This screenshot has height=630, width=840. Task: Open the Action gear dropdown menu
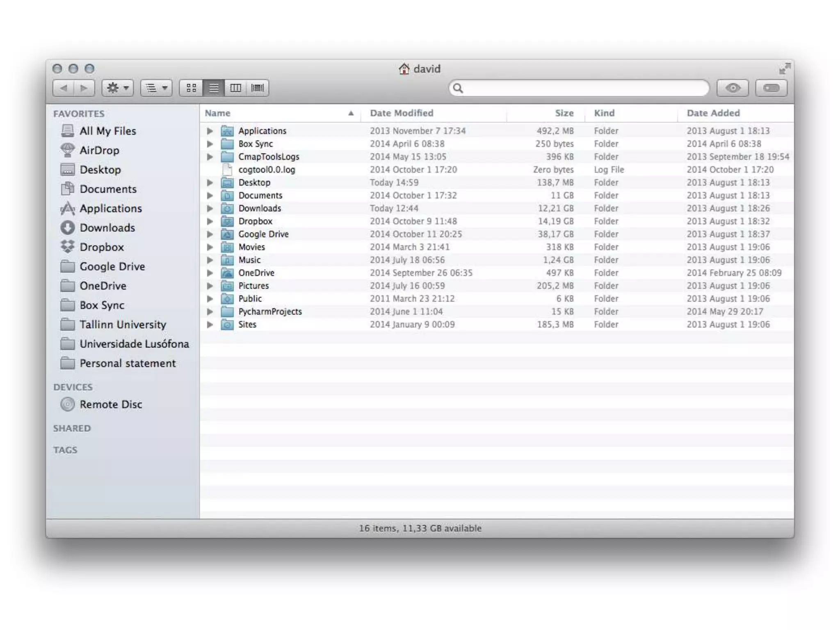pos(118,88)
